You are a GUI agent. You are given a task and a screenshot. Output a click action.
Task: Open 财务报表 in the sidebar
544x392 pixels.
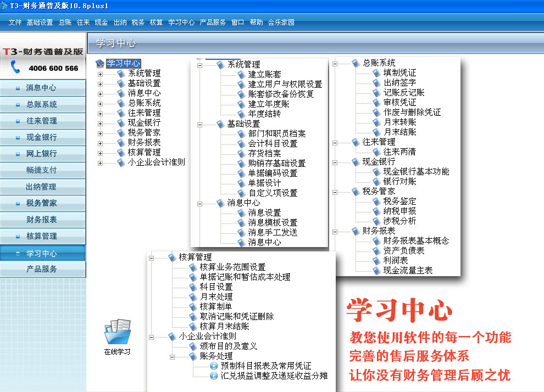point(43,220)
